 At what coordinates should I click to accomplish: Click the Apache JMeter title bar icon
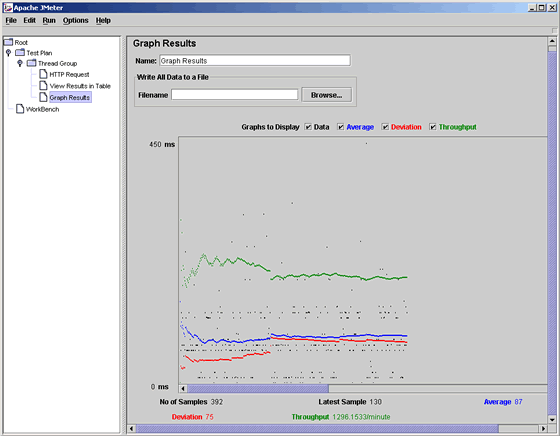click(8, 7)
